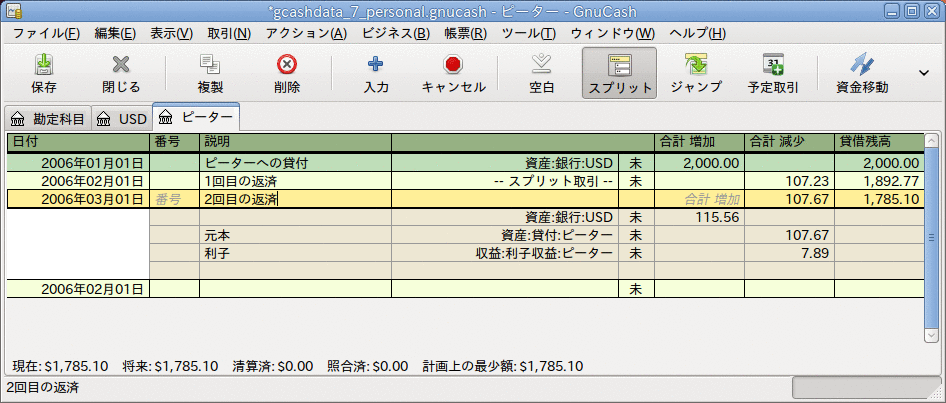Click the Scheduled transaction (予定取引) icon
The height and width of the screenshot is (403, 946).
pos(773,74)
